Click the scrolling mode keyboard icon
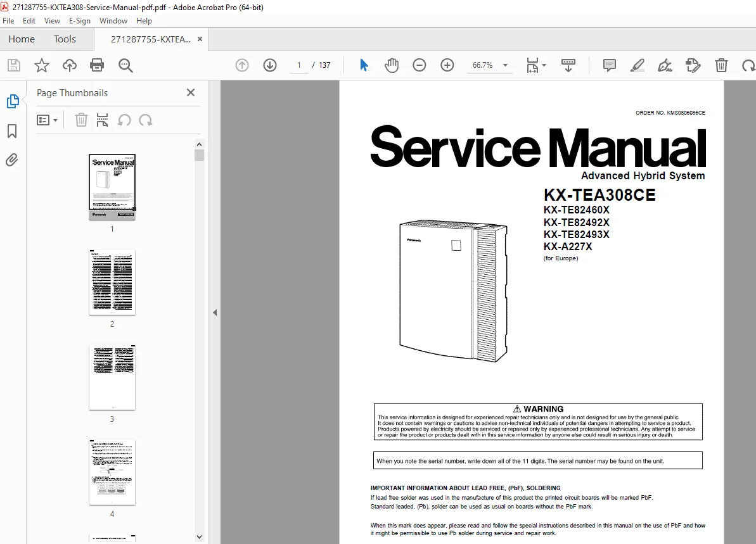The image size is (756, 544). click(568, 65)
